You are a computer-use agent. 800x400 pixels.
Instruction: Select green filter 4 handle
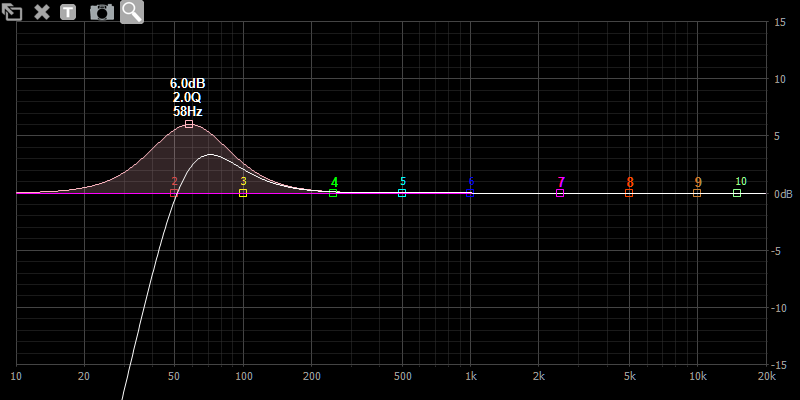point(334,193)
